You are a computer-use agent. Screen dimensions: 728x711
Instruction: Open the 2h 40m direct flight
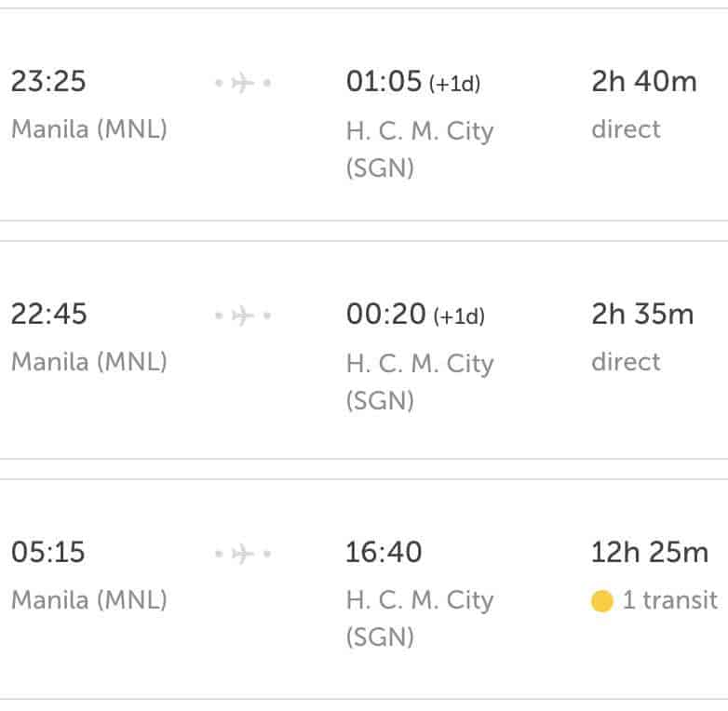(x=643, y=82)
